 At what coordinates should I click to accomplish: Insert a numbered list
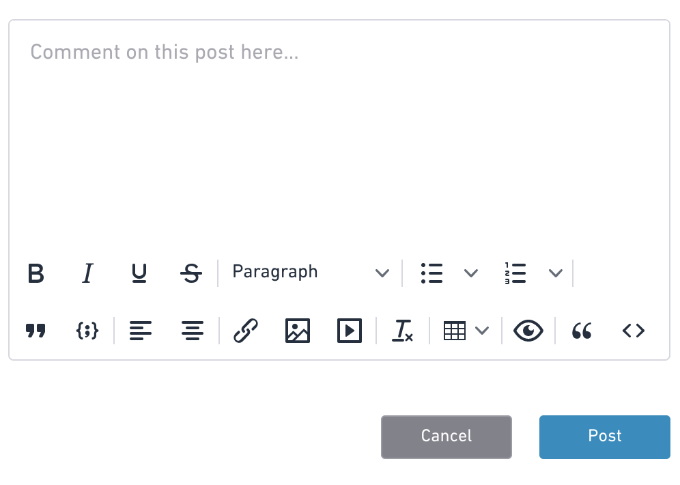click(x=515, y=273)
